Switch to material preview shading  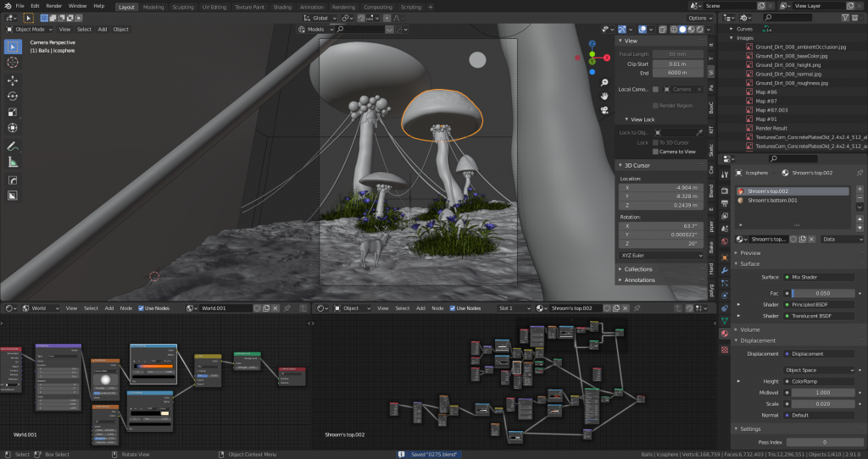[692, 30]
